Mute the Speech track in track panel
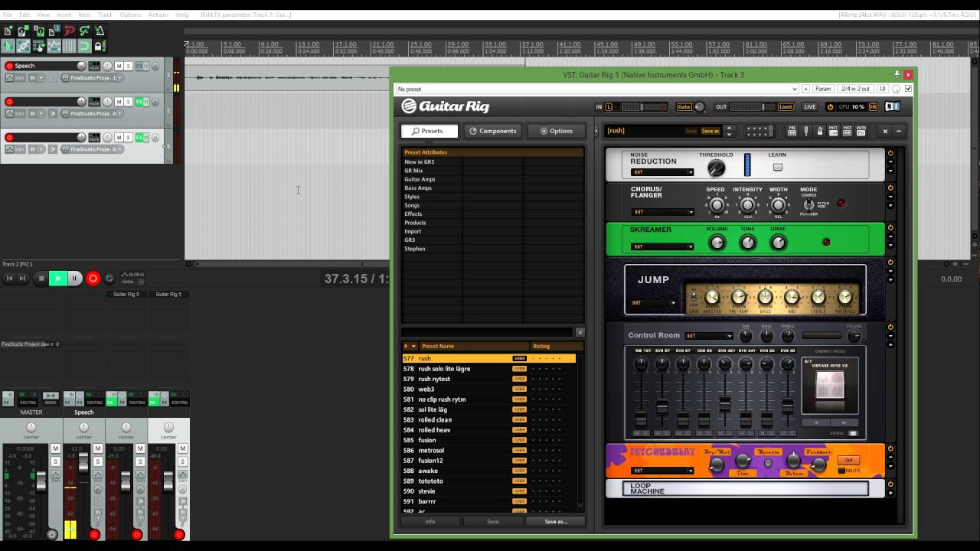The height and width of the screenshot is (551, 980). [119, 66]
